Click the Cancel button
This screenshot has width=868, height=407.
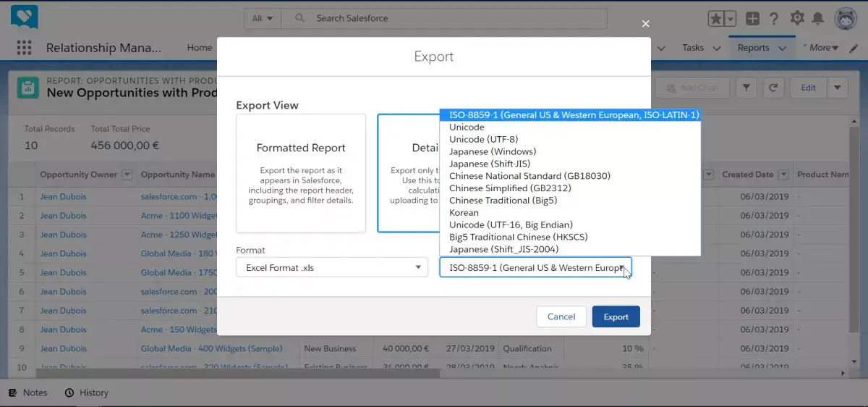tap(561, 316)
